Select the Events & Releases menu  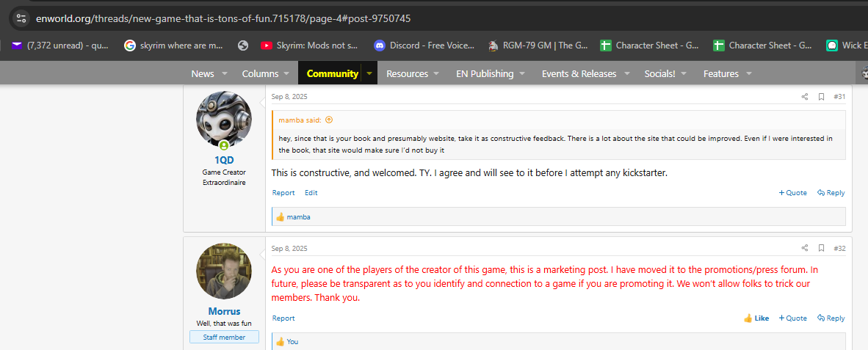[579, 73]
